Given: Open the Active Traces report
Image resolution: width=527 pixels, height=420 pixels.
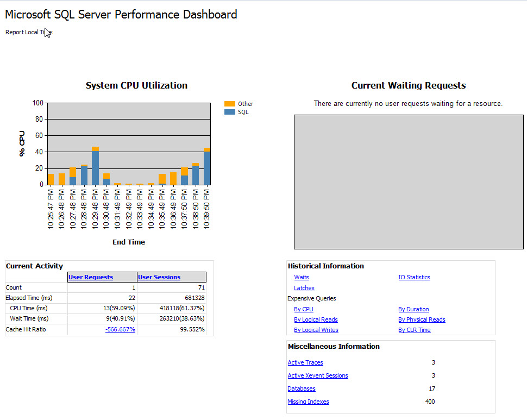Looking at the screenshot, I should coord(305,362).
